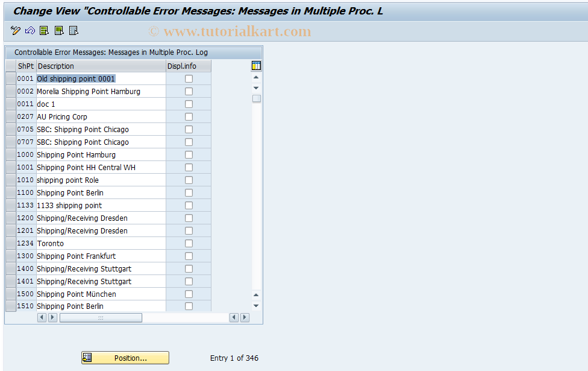
Task: Click the ShPt column header
Action: coord(25,66)
